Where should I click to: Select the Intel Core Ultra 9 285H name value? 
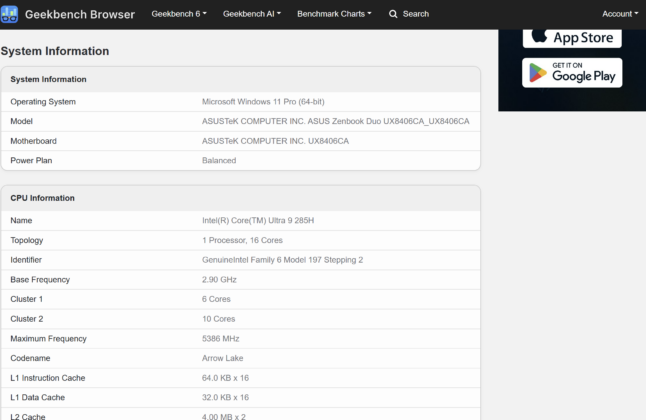point(258,221)
